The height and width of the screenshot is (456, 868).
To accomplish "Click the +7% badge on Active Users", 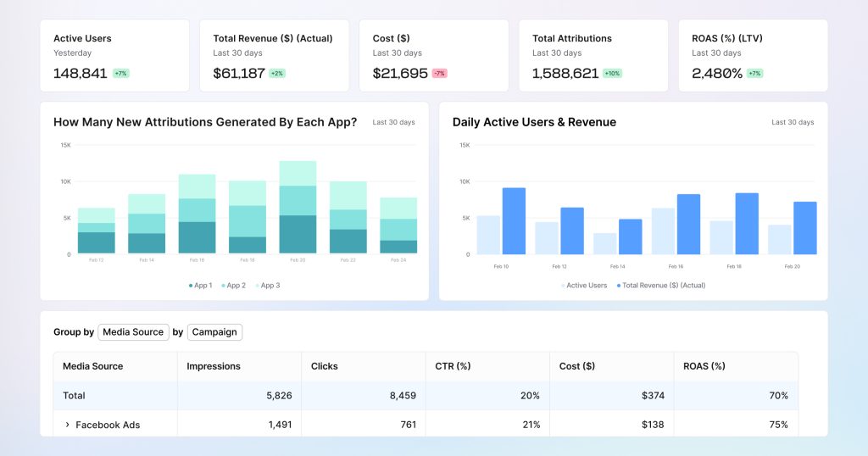I will point(120,74).
